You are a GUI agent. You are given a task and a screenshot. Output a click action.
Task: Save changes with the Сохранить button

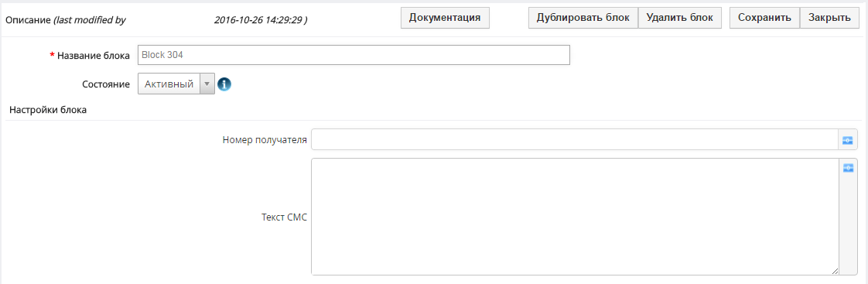click(x=764, y=18)
